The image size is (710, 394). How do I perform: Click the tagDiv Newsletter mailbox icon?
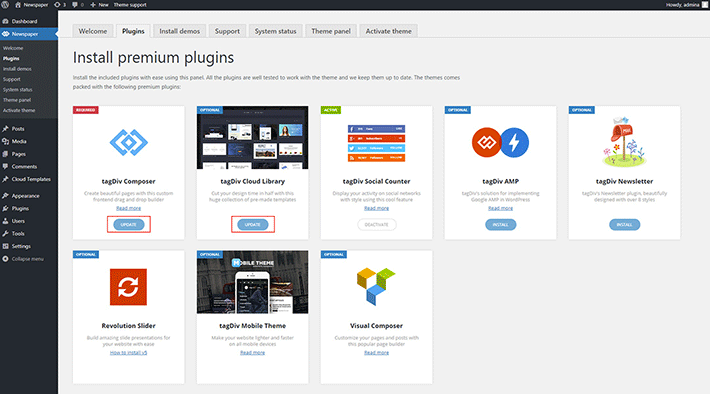point(624,142)
